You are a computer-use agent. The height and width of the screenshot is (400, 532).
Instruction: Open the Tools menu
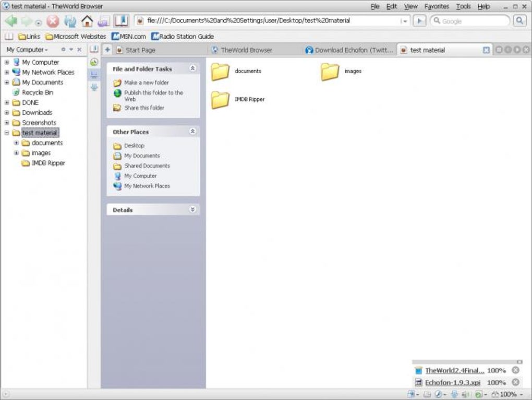(463, 6)
